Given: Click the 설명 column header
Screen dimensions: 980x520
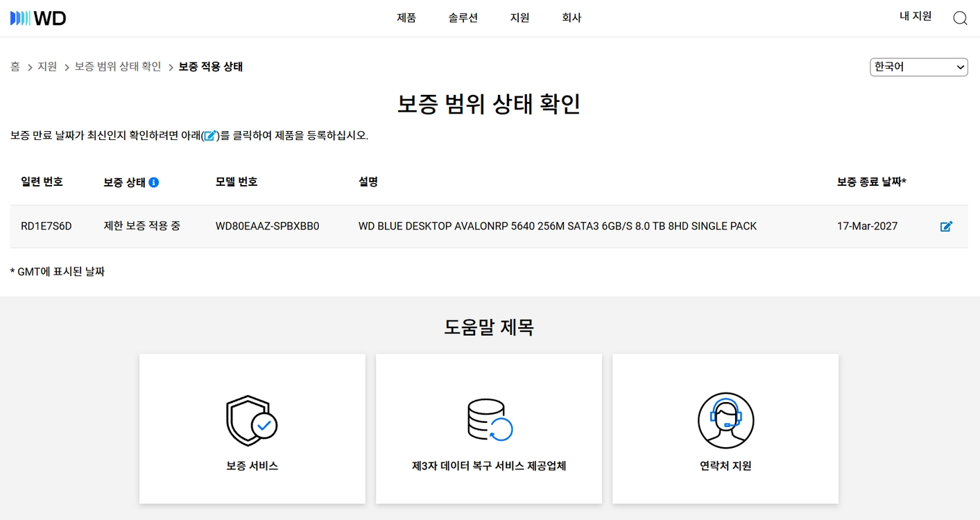Looking at the screenshot, I should click(x=368, y=182).
